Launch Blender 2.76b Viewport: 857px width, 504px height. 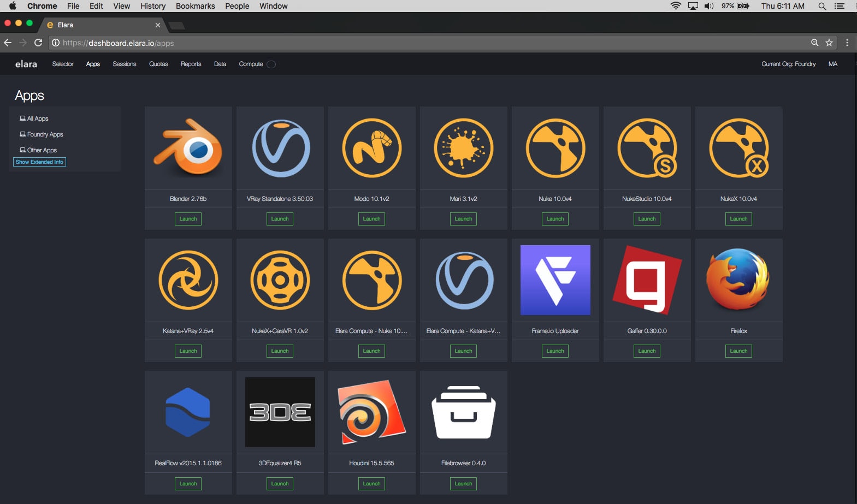188,219
